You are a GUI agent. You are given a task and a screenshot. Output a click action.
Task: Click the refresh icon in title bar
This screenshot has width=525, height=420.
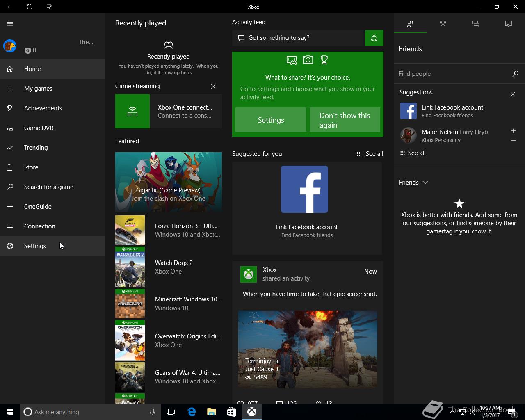[30, 7]
